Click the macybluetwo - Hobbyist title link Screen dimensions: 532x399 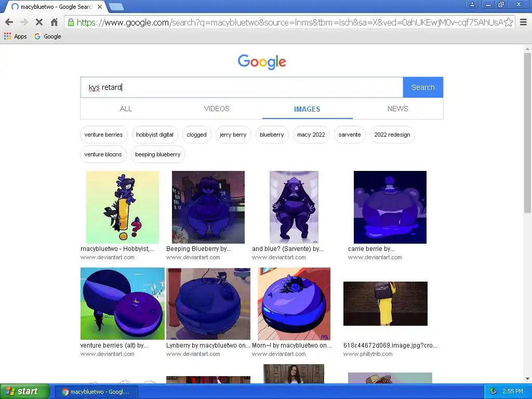[117, 249]
